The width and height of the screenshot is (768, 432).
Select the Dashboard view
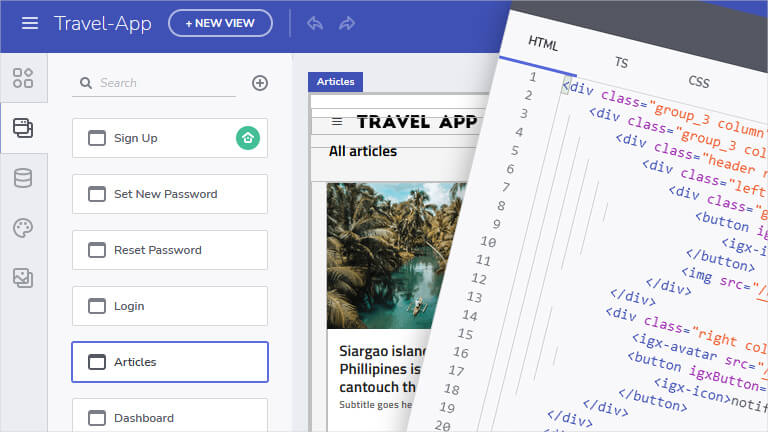(x=169, y=417)
